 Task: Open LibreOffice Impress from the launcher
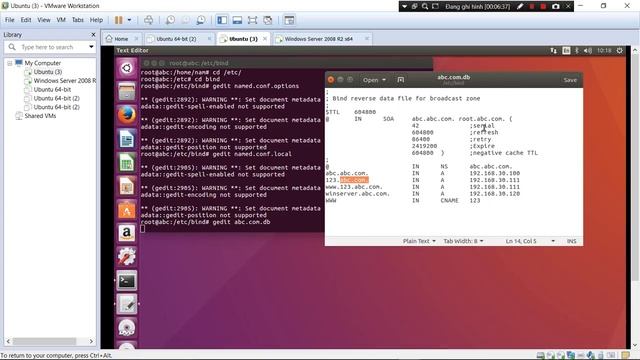click(127, 187)
